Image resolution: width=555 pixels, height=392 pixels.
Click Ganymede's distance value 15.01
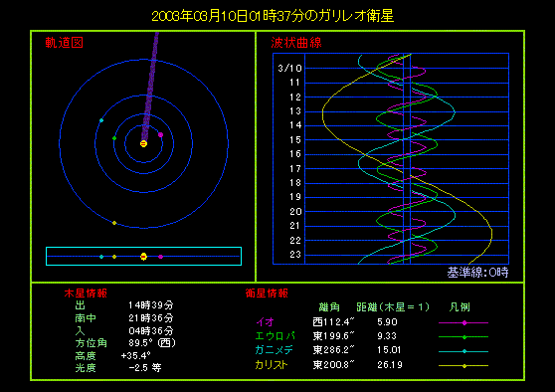[389, 350]
